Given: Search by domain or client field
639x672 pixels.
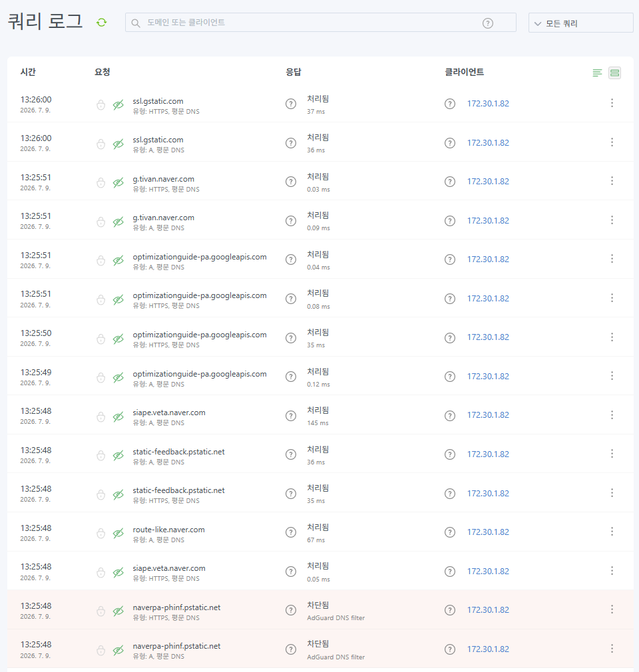Looking at the screenshot, I should (x=320, y=22).
